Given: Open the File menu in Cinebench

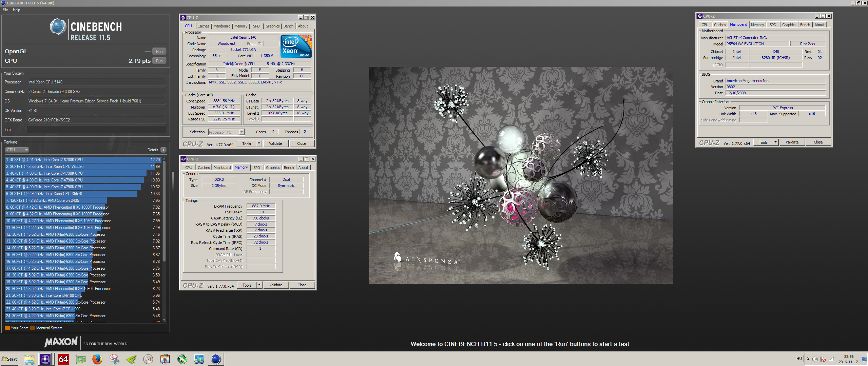Looking at the screenshot, I should pos(5,10).
